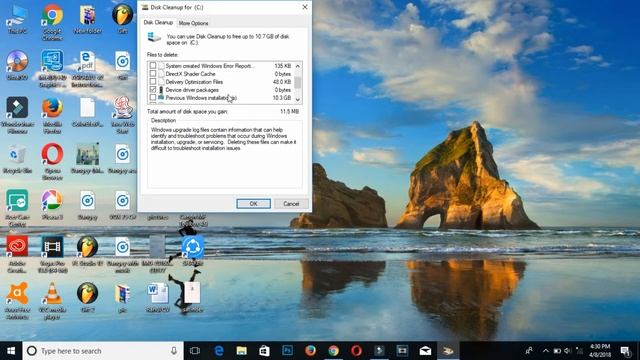Screen dimensions: 640x360
Task: Open Mail app from taskbar
Action: point(425,351)
